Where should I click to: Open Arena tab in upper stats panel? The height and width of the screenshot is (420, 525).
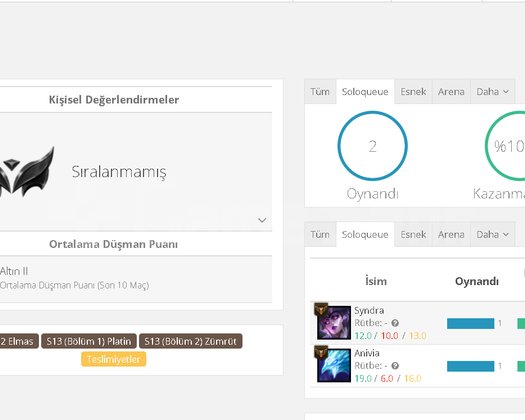(451, 92)
